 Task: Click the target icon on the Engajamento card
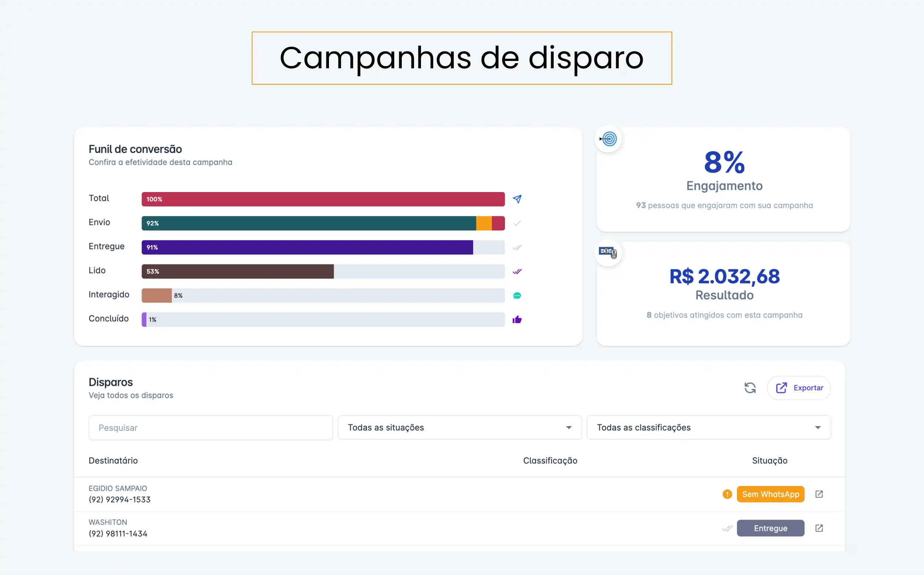pos(608,139)
